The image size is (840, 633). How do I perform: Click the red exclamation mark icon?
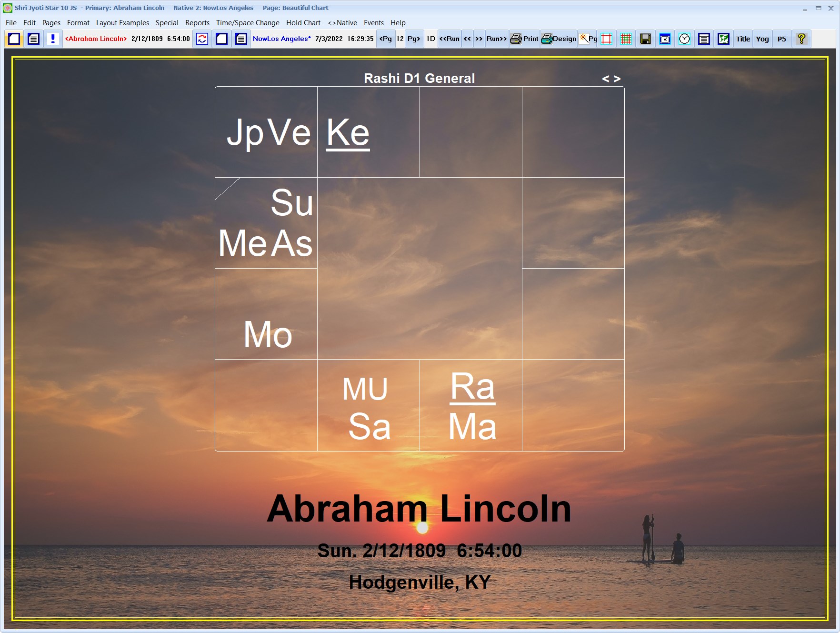(x=53, y=39)
